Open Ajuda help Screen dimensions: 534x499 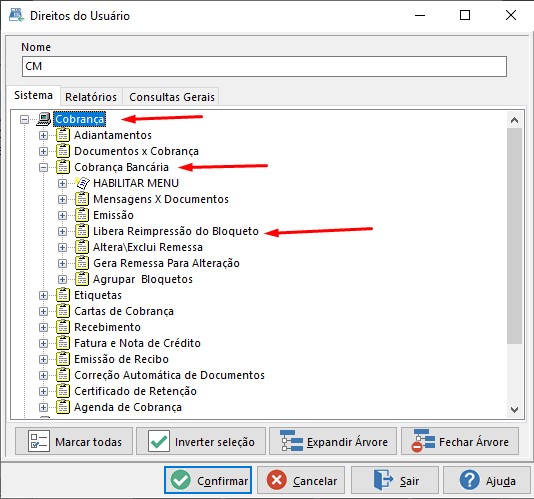[487, 480]
